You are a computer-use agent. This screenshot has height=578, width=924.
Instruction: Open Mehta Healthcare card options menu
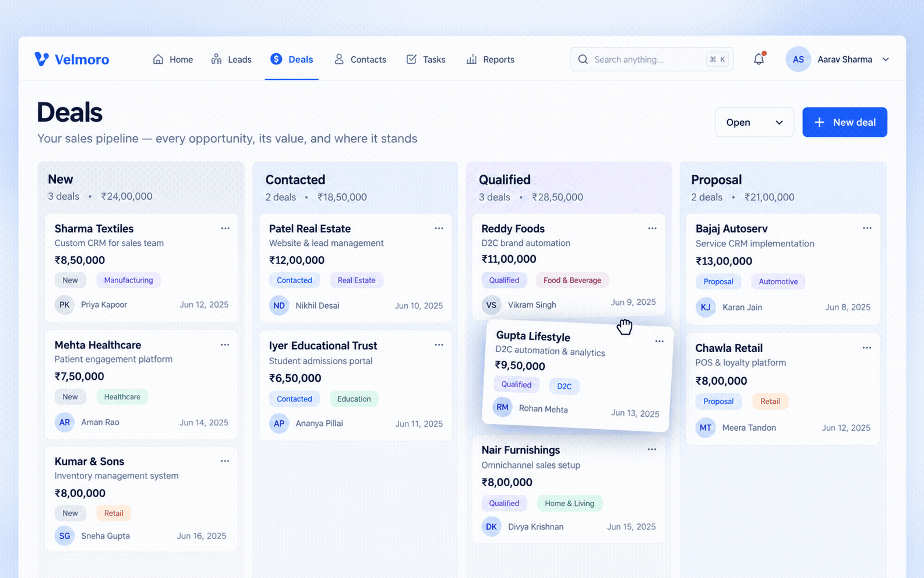[x=225, y=345]
